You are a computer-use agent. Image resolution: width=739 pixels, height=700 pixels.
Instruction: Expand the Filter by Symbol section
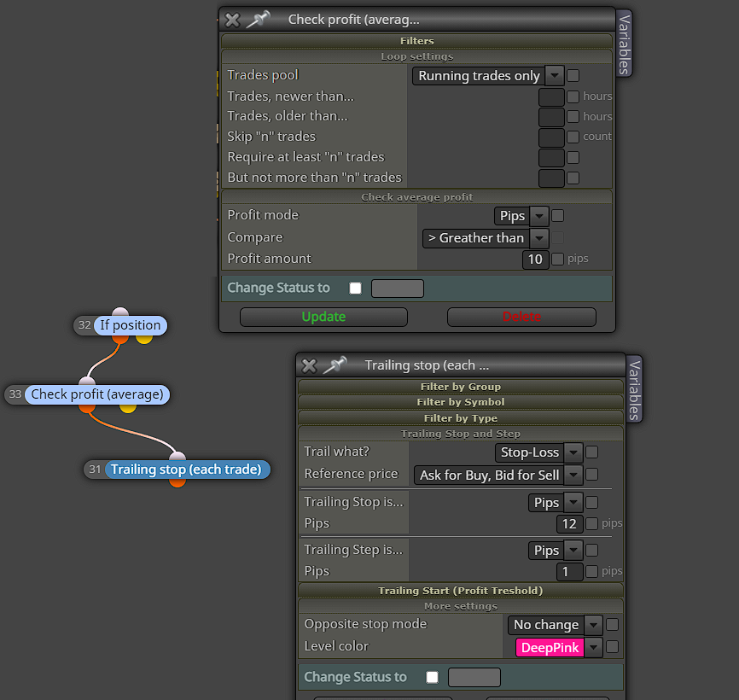[461, 402]
